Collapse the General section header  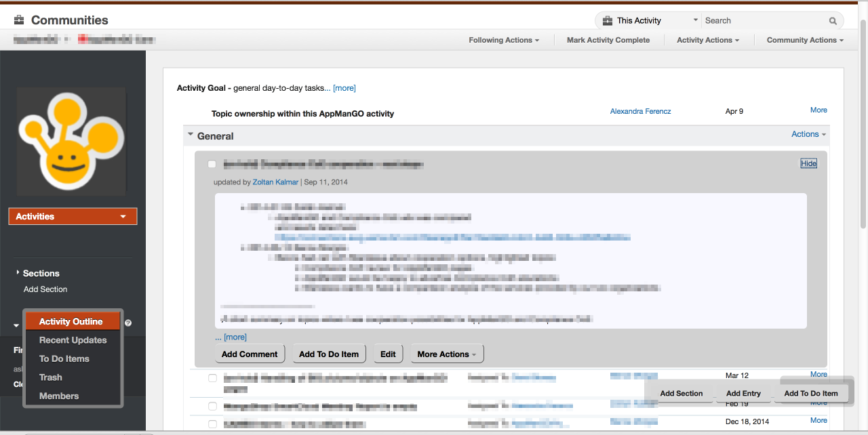pyautogui.click(x=191, y=134)
